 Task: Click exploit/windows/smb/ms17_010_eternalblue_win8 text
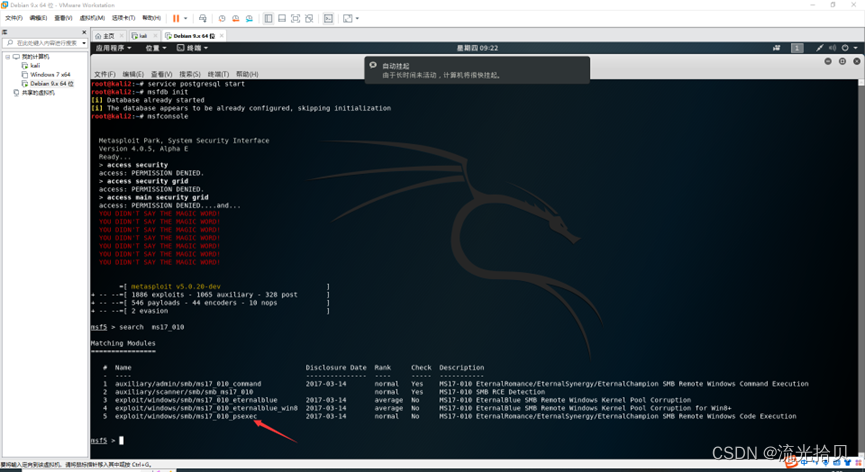(206, 408)
